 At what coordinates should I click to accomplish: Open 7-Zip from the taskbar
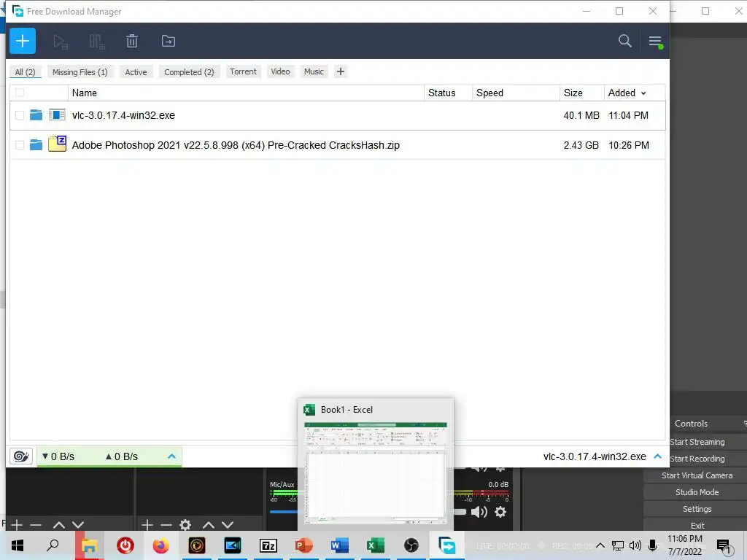tap(268, 545)
